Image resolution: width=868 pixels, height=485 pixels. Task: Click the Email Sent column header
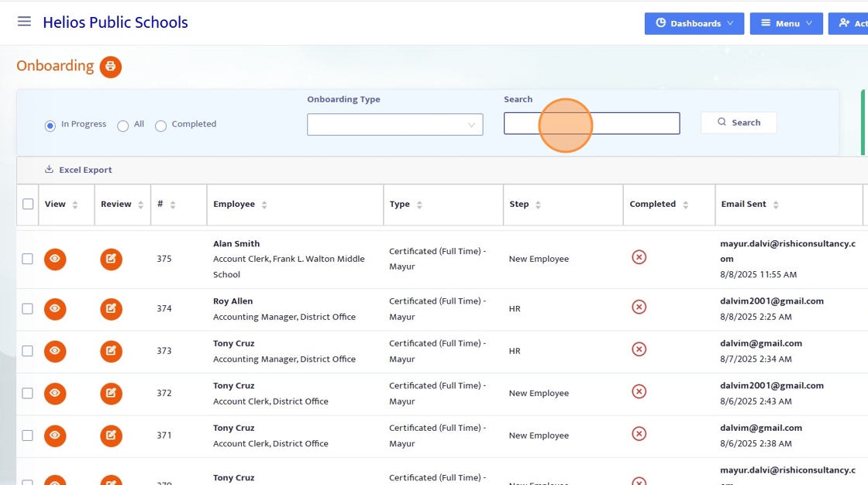tap(743, 205)
